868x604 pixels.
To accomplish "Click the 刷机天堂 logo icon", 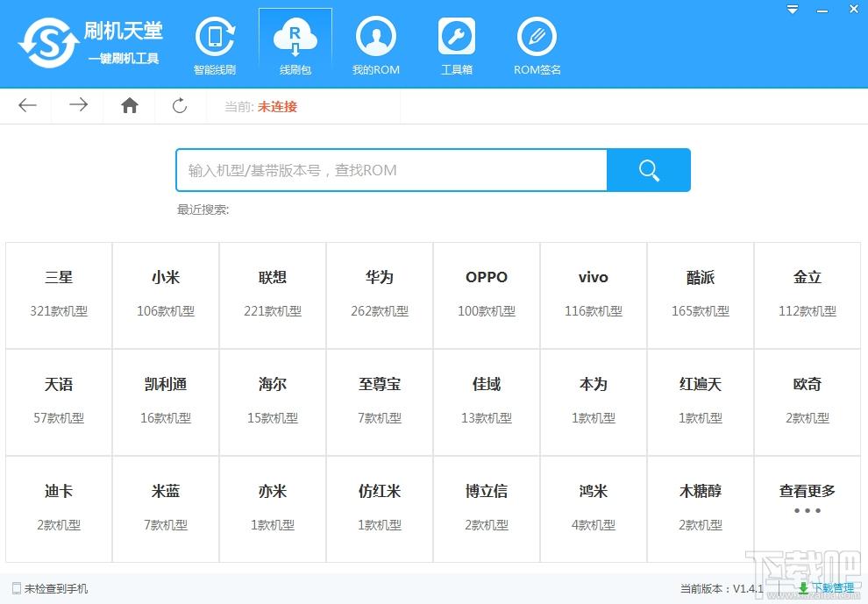I will 49,43.
